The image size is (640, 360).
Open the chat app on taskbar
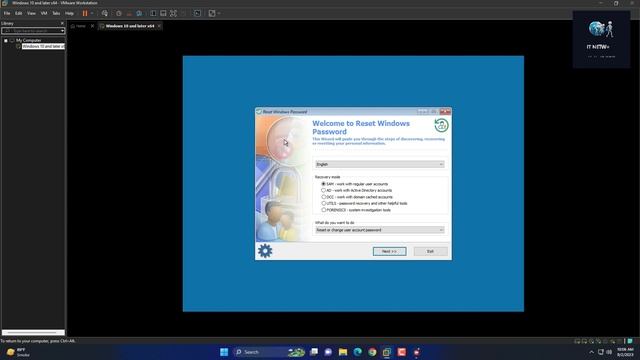[328, 352]
